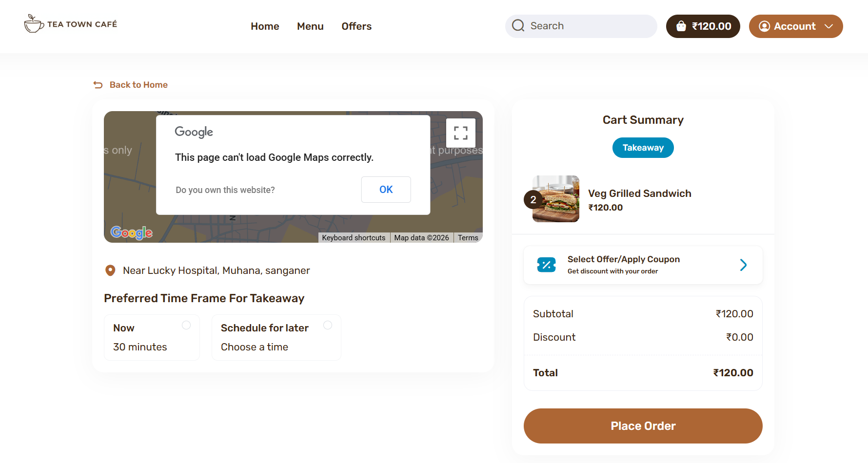Click the search magnifier icon
The height and width of the screenshot is (463, 868).
(518, 26)
